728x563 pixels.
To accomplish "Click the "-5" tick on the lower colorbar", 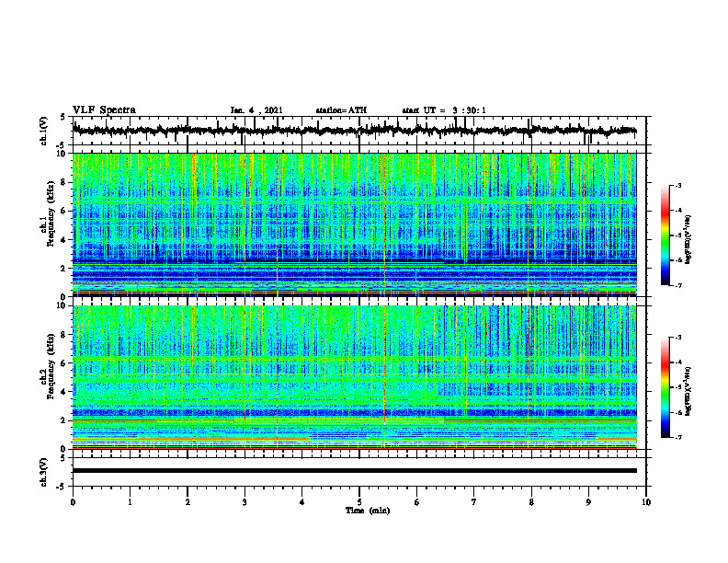I will (678, 387).
